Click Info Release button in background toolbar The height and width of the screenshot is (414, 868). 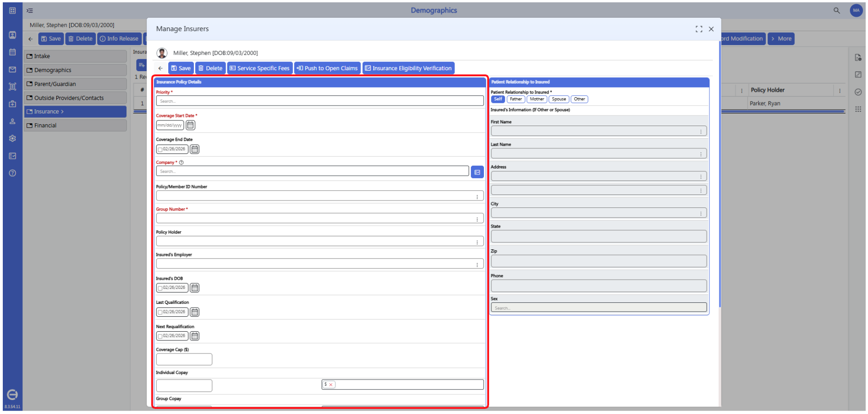pos(119,39)
